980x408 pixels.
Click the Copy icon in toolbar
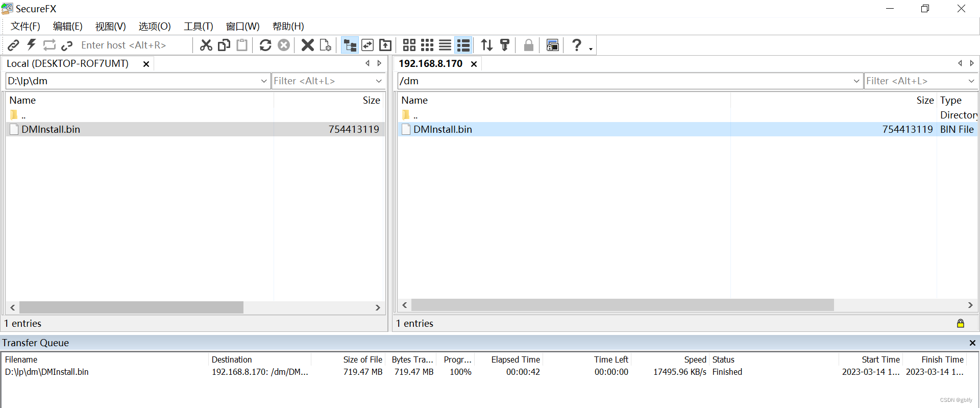pyautogui.click(x=224, y=45)
